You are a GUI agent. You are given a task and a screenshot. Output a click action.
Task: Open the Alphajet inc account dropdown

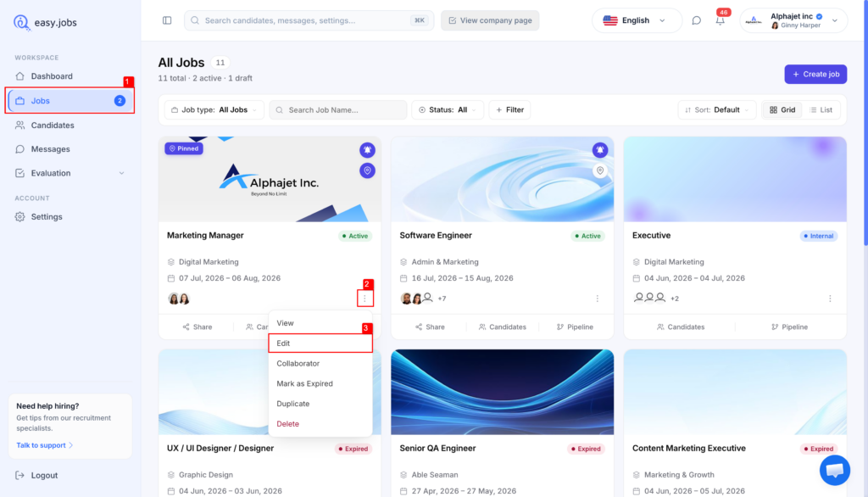[793, 20]
